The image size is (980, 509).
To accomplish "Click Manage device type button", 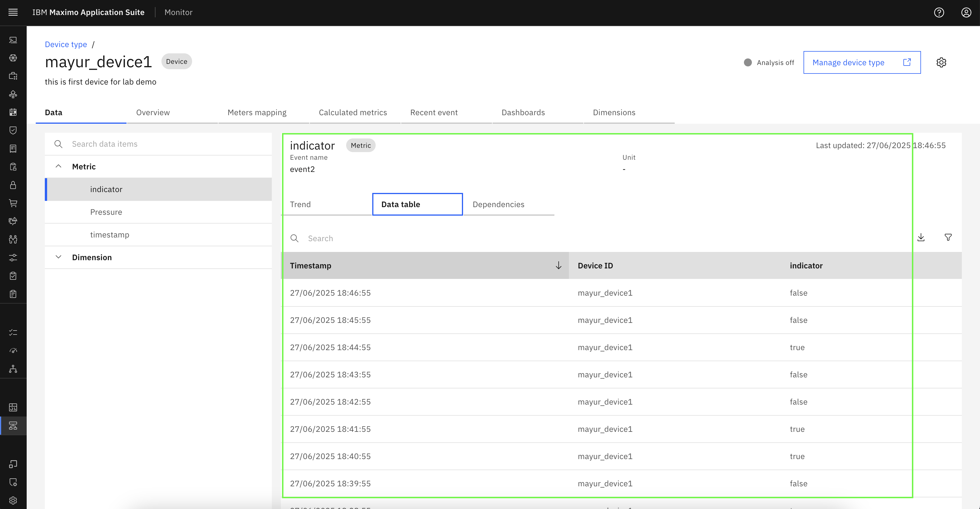I will tap(862, 62).
